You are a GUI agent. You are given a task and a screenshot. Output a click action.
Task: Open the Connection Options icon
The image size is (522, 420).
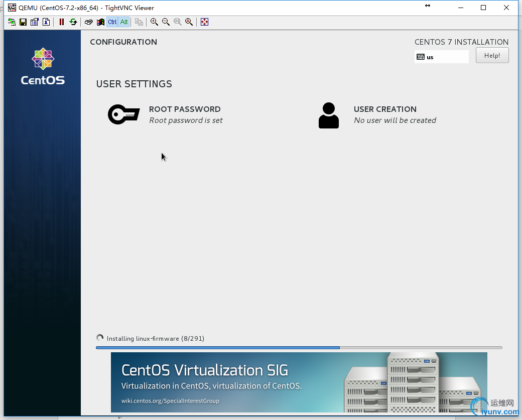[35, 22]
